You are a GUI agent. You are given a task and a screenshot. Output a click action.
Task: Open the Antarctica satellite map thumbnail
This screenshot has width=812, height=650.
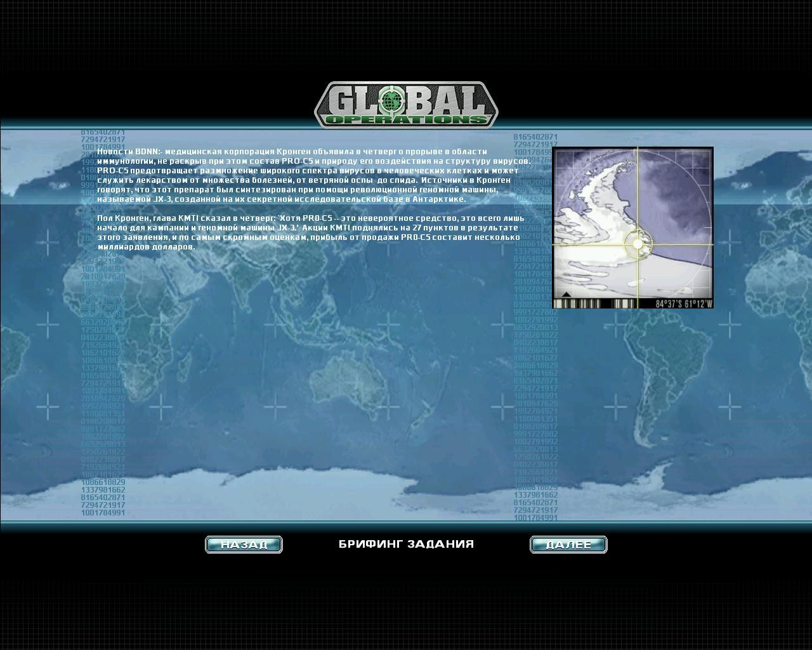pos(633,228)
